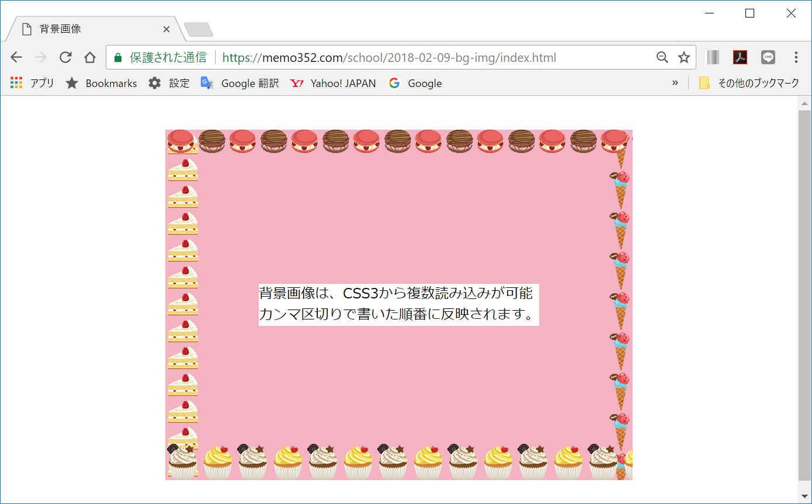This screenshot has width=812, height=504.
Task: Open the Yahoo! JAPAN bookmark
Action: point(334,83)
